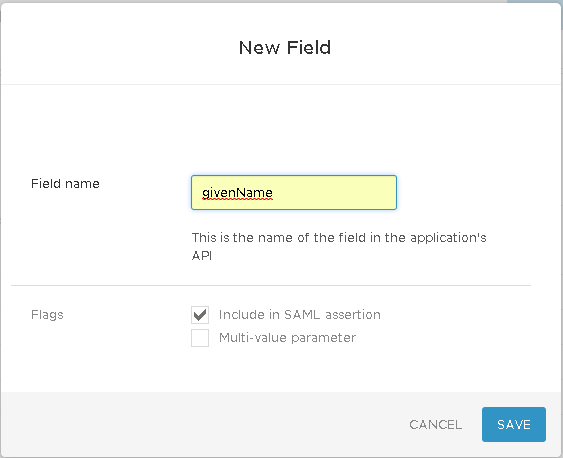Click the 'New Field' dialog title
The height and width of the screenshot is (458, 563).
(x=285, y=47)
